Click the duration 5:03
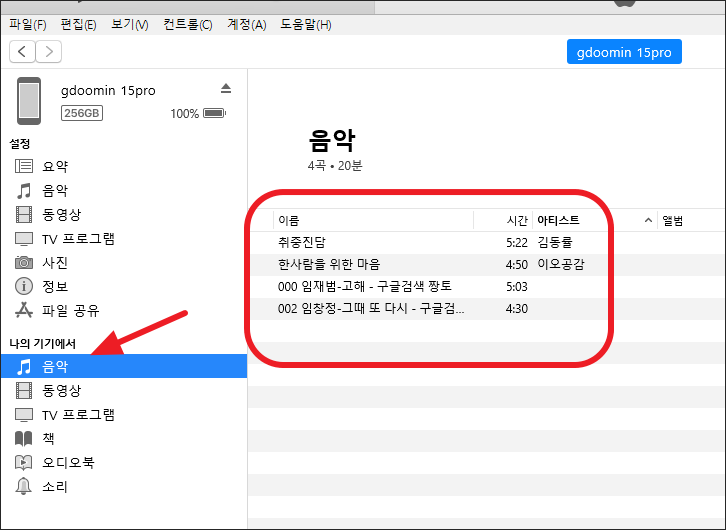Screen dimensions: 726x530 click(x=517, y=287)
